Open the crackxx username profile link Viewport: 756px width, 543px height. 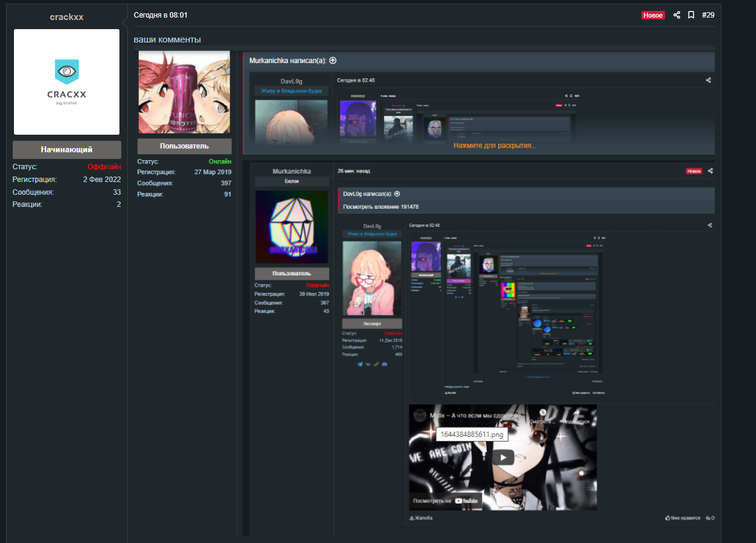point(67,17)
